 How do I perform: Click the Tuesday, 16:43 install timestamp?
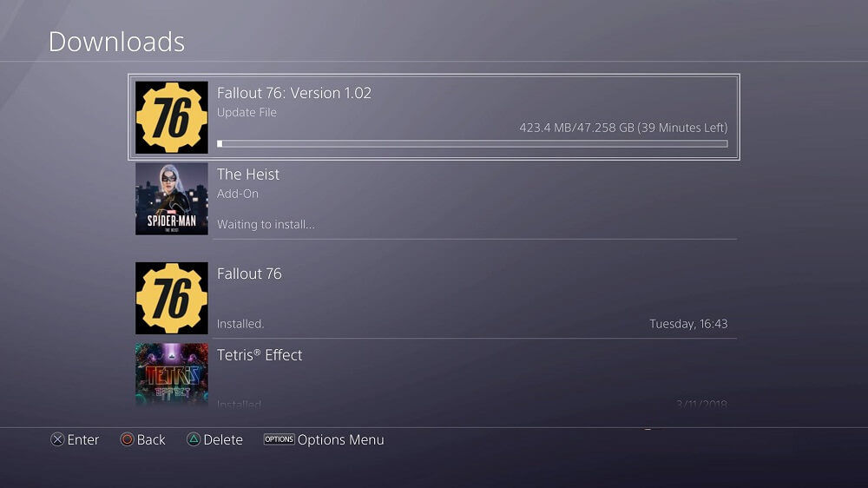tap(688, 324)
